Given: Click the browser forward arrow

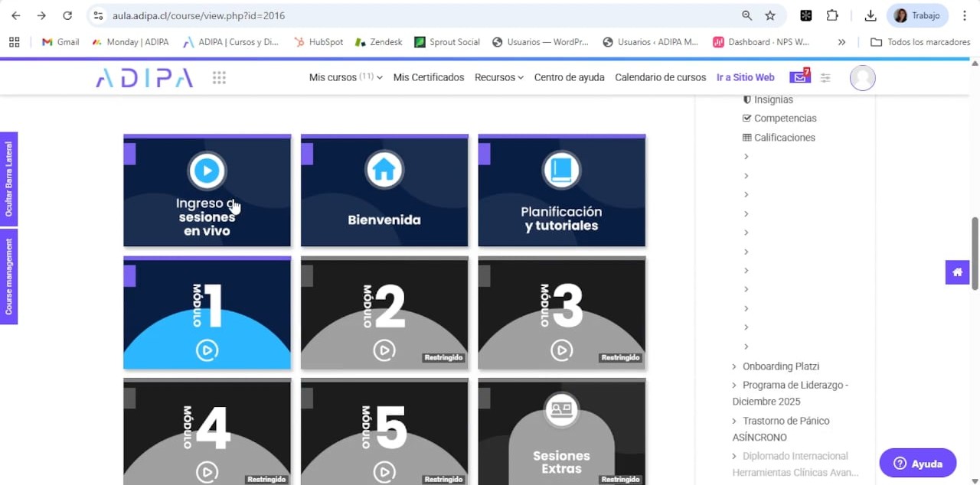Looking at the screenshot, I should pyautogui.click(x=41, y=15).
